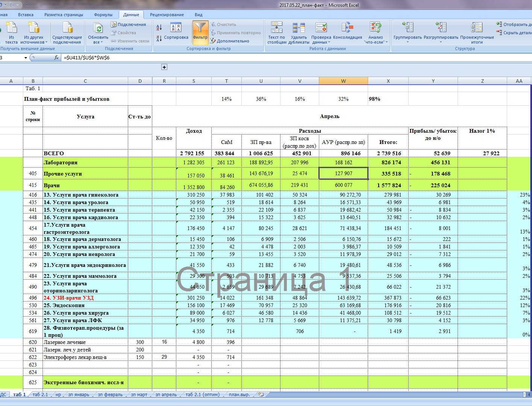Select the "Прочие услуги" cell
The image size is (532, 406).
point(85,174)
